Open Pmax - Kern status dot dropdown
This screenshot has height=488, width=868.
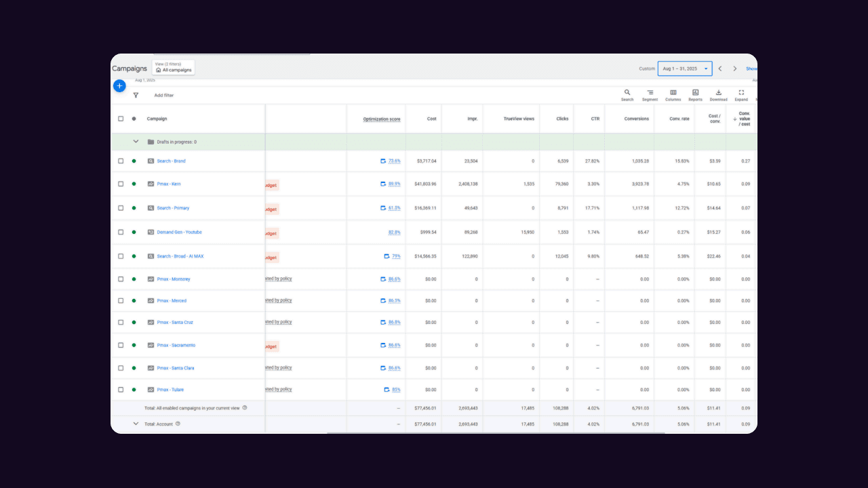coord(134,184)
